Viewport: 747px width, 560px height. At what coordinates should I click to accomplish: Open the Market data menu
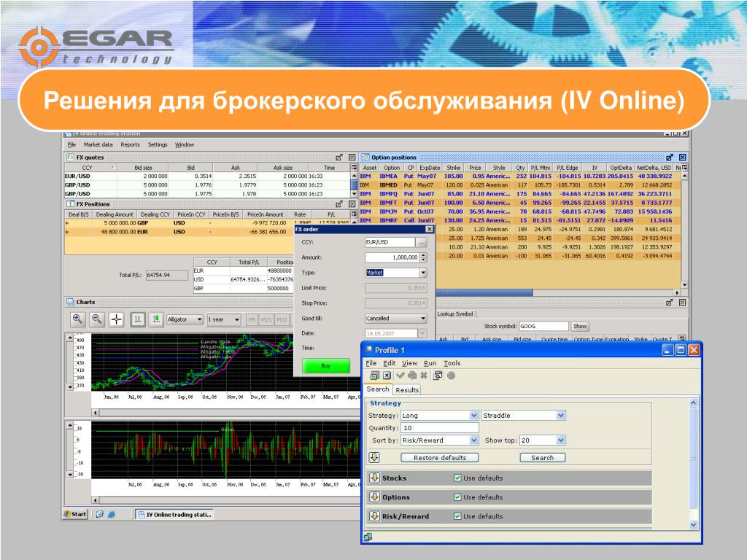[x=98, y=144]
